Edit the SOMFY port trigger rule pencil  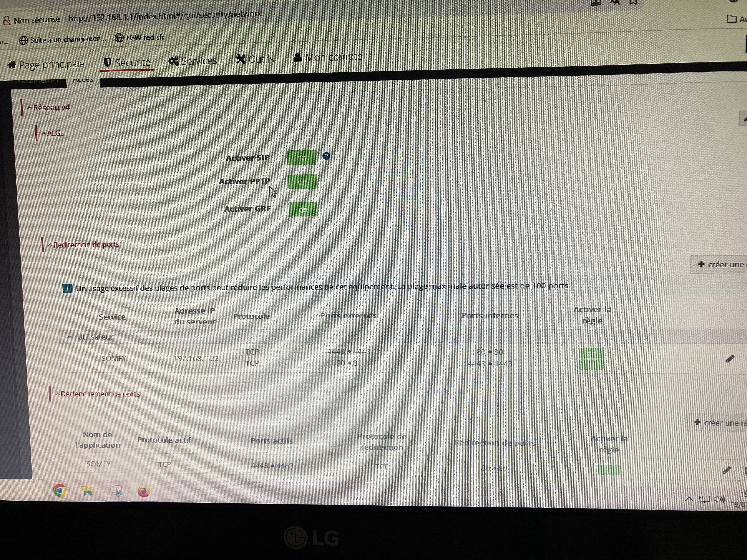(x=727, y=470)
